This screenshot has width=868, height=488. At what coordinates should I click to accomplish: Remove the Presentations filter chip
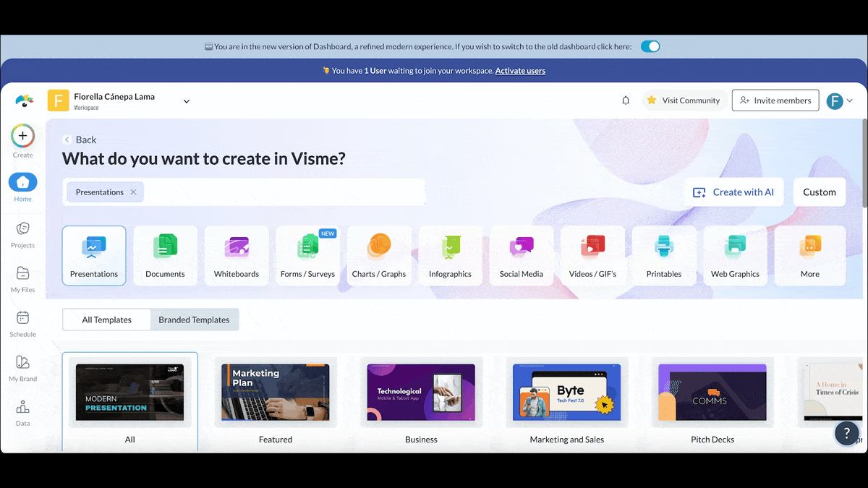click(133, 192)
